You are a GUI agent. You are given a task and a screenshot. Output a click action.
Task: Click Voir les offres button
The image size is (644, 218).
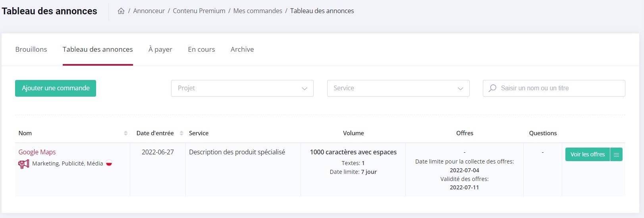click(588, 154)
